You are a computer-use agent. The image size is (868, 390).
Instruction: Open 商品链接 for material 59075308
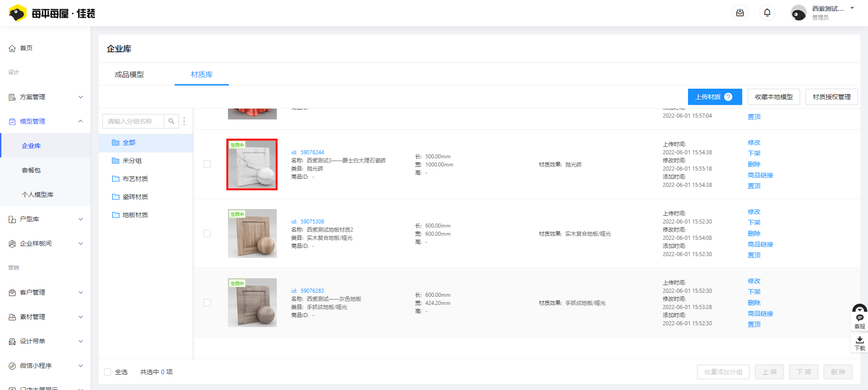click(x=760, y=244)
